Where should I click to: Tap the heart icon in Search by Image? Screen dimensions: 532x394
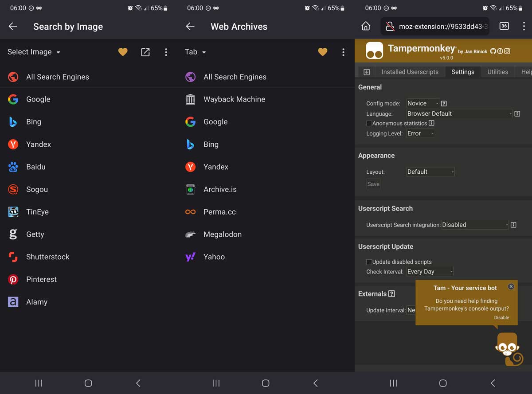(x=123, y=52)
